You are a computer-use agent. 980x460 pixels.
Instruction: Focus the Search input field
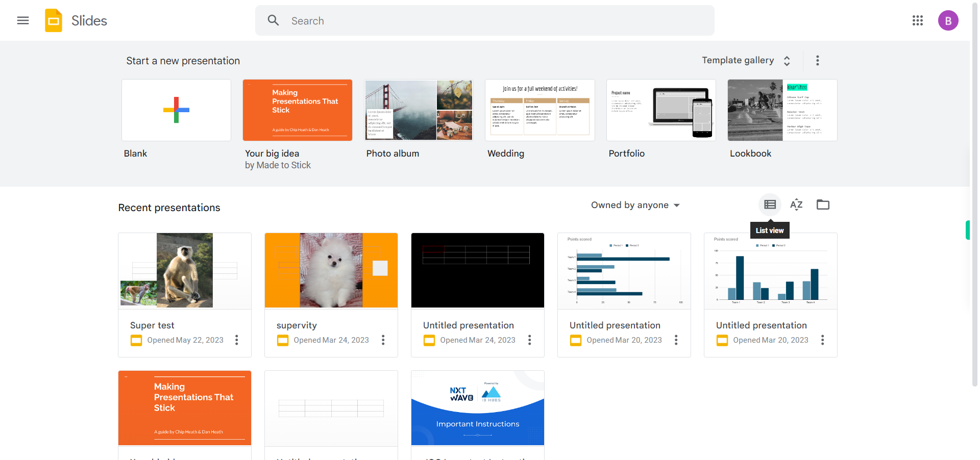[485, 20]
